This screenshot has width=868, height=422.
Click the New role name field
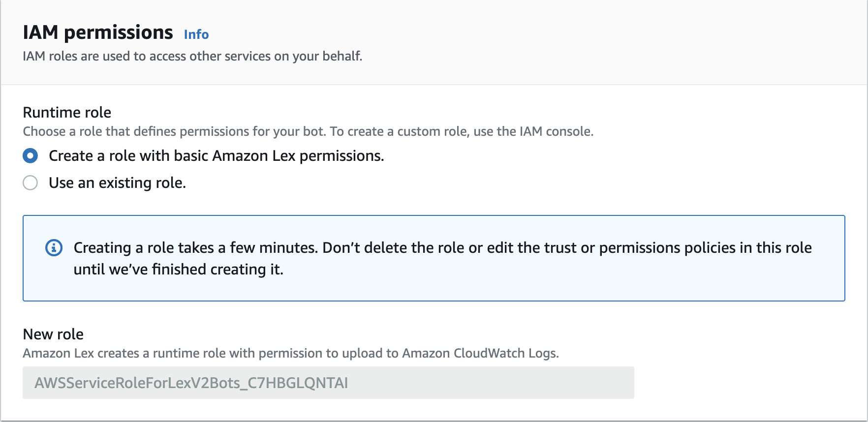click(x=328, y=383)
